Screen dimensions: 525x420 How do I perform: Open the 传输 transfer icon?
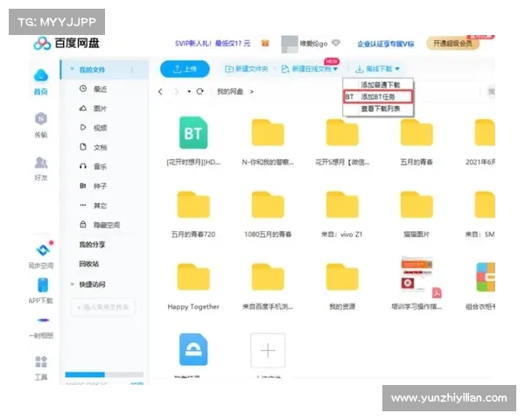coord(41,119)
